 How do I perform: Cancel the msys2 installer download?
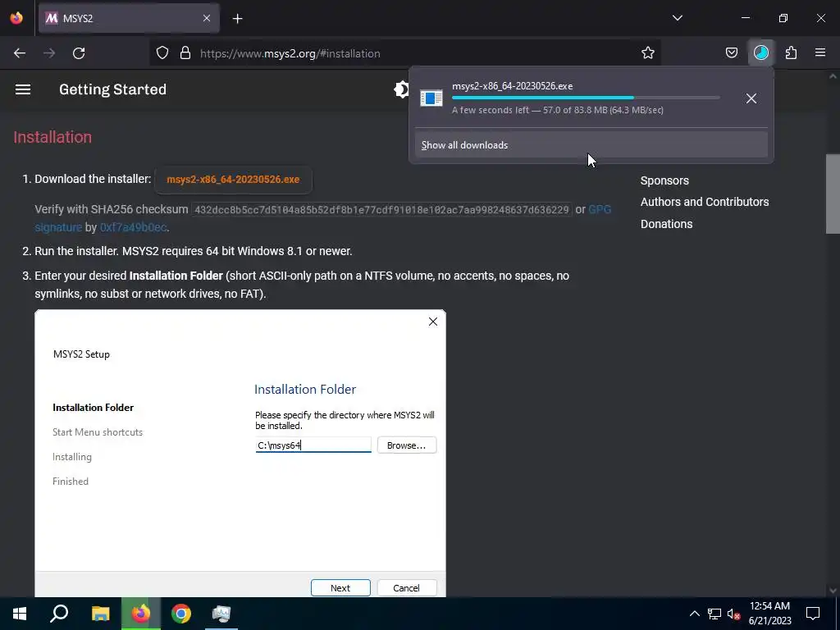pos(751,98)
